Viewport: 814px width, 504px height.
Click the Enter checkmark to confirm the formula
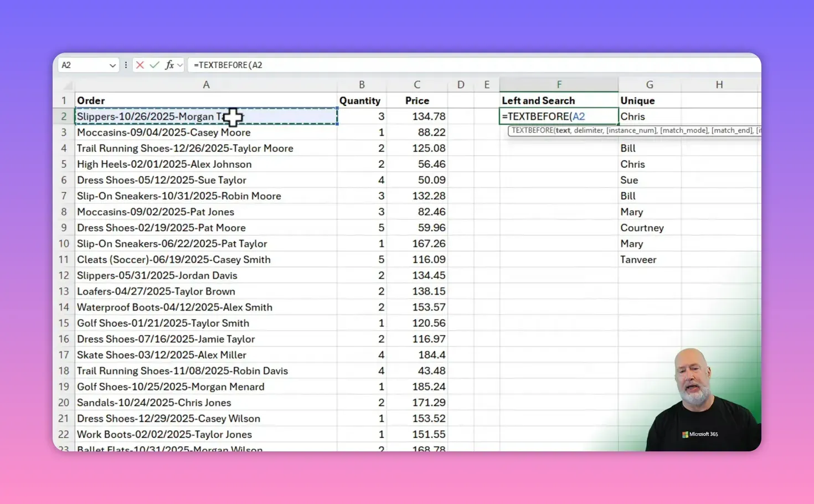154,65
